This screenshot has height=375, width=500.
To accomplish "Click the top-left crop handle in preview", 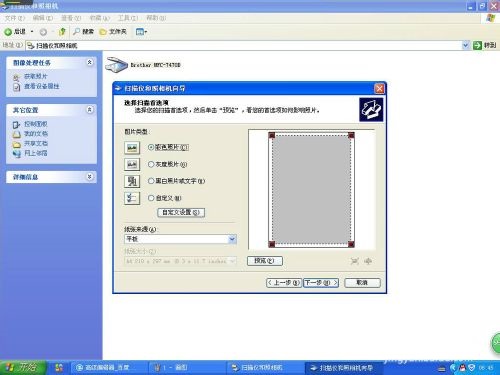I will (x=272, y=135).
